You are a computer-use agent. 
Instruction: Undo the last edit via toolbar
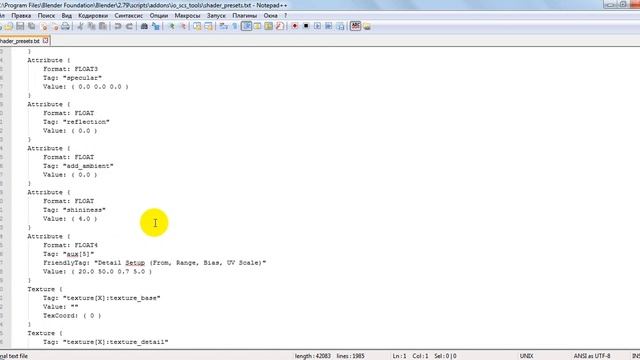pos(118,27)
